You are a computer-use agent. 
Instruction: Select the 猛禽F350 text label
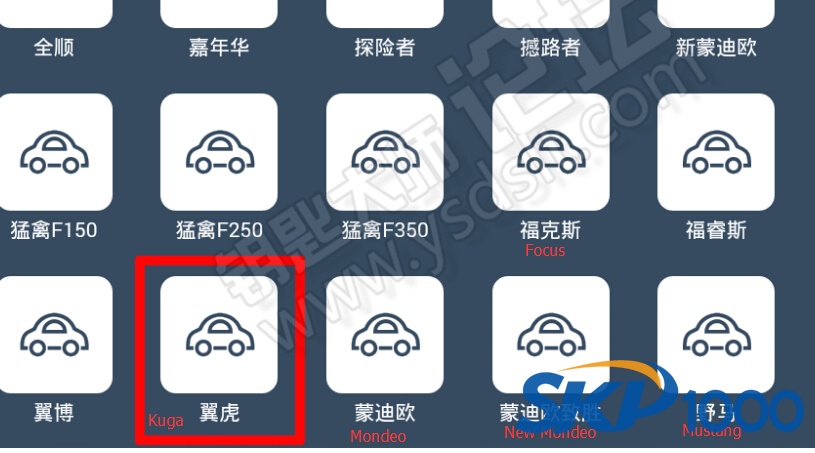pyautogui.click(x=385, y=230)
